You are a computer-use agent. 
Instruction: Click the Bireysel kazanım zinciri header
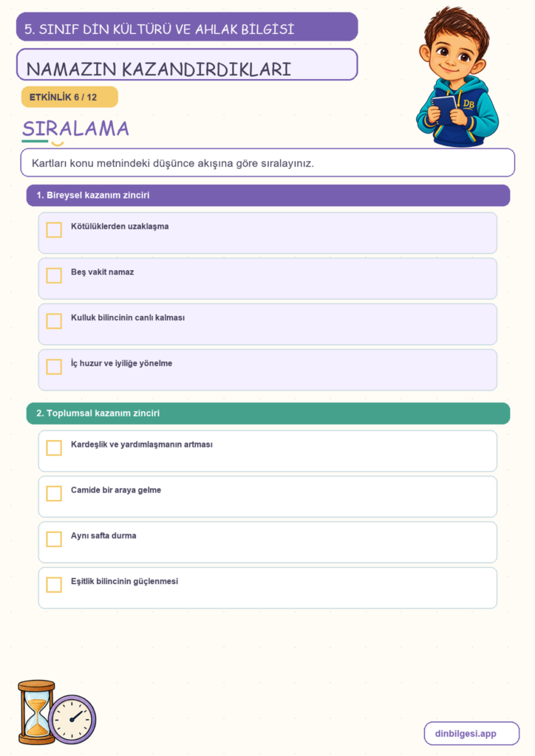click(267, 195)
